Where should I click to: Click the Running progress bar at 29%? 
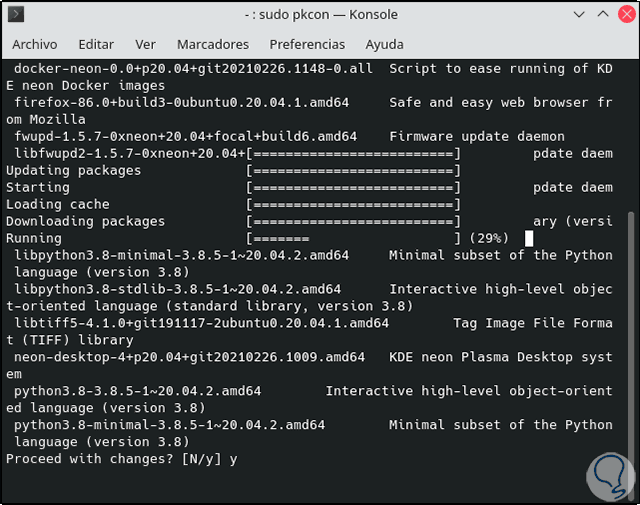pyautogui.click(x=354, y=238)
